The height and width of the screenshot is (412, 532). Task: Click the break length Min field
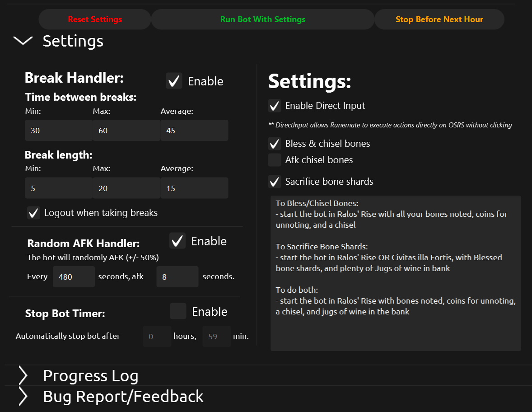tap(59, 188)
